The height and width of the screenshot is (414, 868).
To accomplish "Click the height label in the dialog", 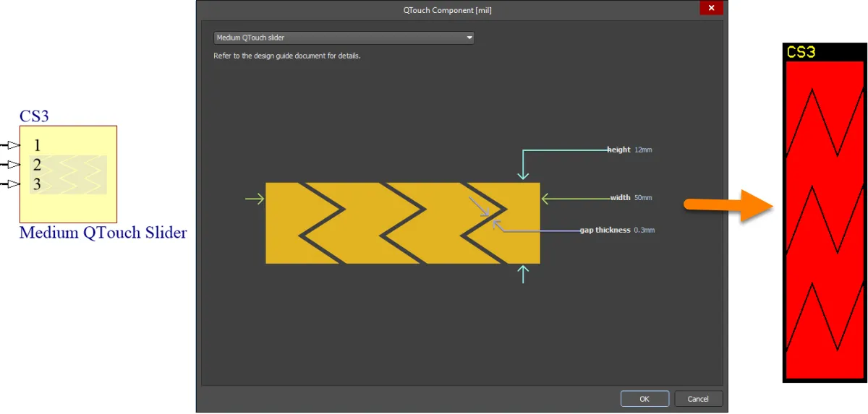I will (x=618, y=150).
